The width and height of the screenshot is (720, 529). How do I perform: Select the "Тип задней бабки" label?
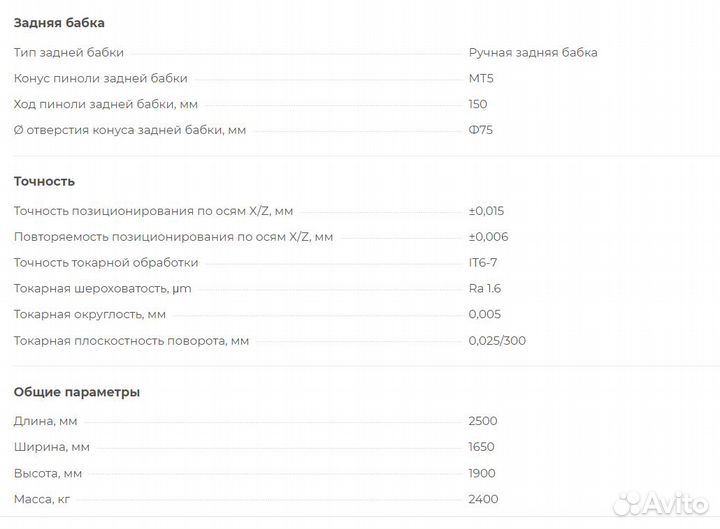pyautogui.click(x=69, y=52)
